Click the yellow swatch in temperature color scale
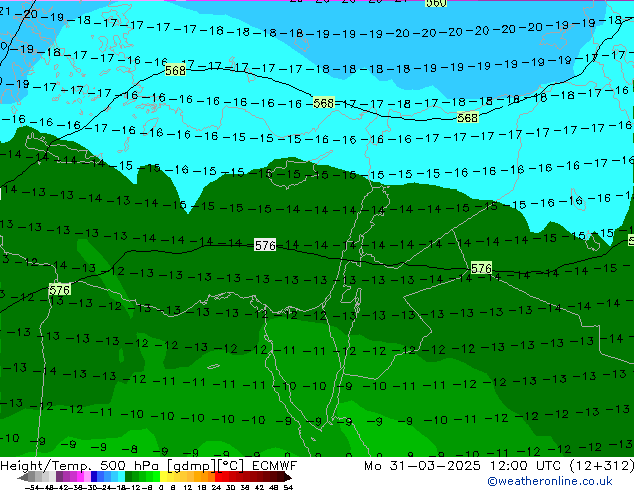Viewport: 634px width, 490px height. pyautogui.click(x=163, y=477)
